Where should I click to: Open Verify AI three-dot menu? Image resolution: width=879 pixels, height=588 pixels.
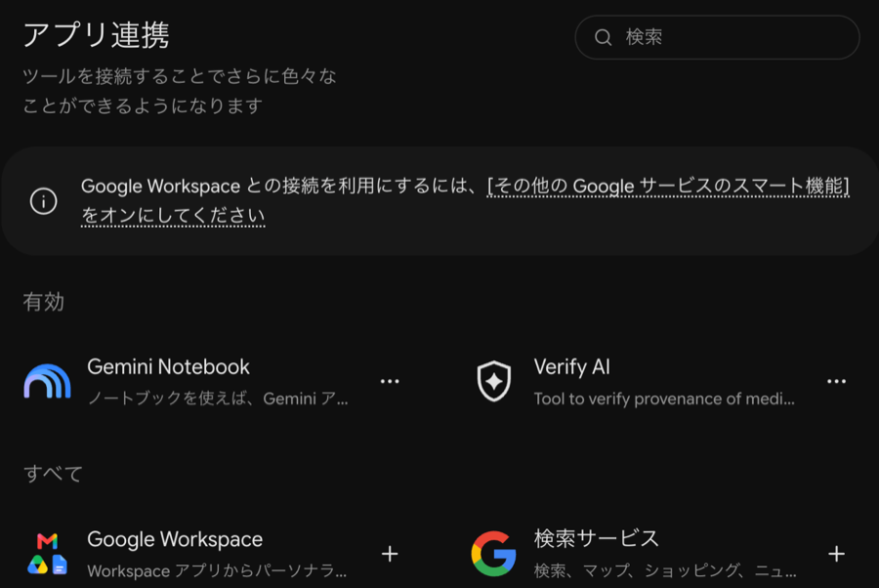[836, 381]
